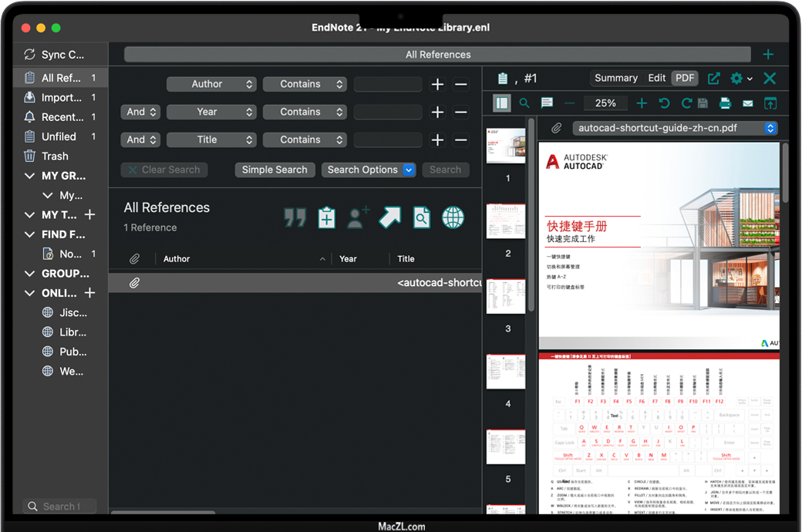Open the PDF attachment filename dropdown
The height and width of the screenshot is (532, 802).
click(x=675, y=128)
